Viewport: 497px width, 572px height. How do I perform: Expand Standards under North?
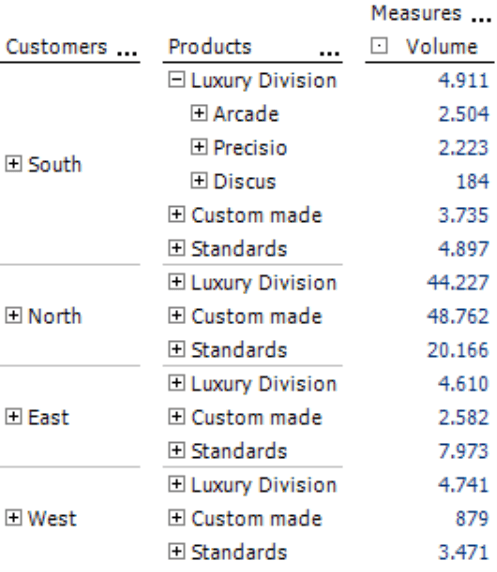[x=176, y=349]
